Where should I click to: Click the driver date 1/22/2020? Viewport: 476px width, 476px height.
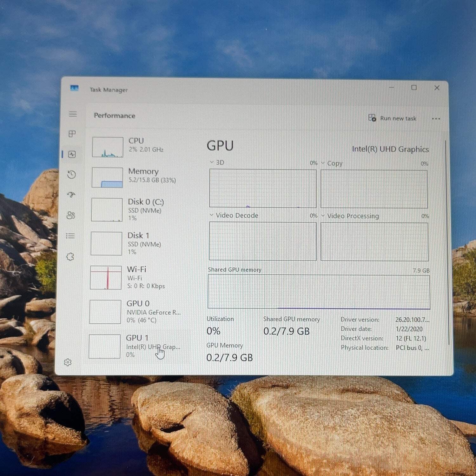(x=409, y=329)
